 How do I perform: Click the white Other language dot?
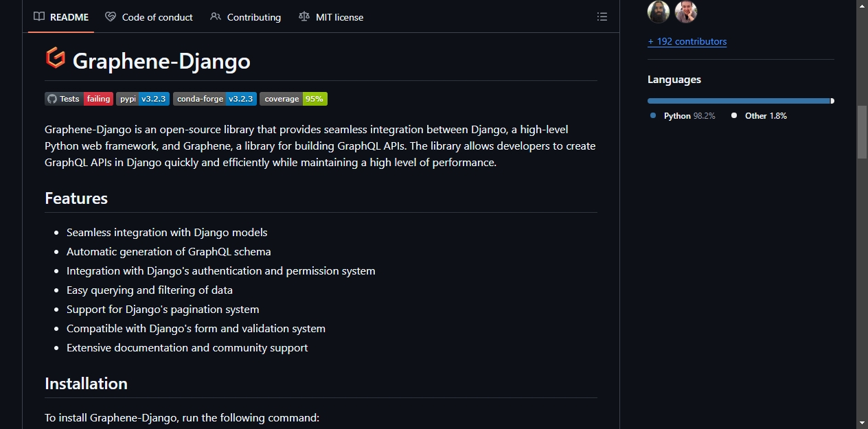(734, 115)
